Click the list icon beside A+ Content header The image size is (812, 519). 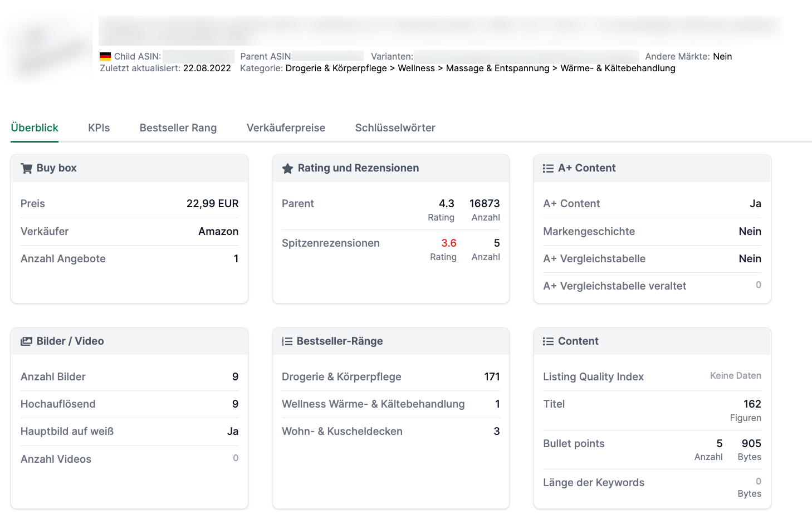pyautogui.click(x=549, y=168)
